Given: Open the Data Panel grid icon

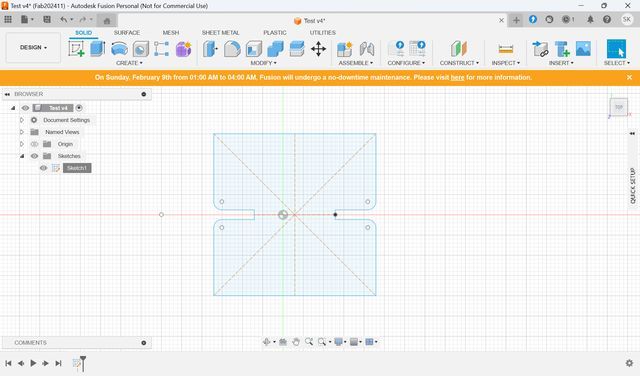Looking at the screenshot, I should [8, 19].
